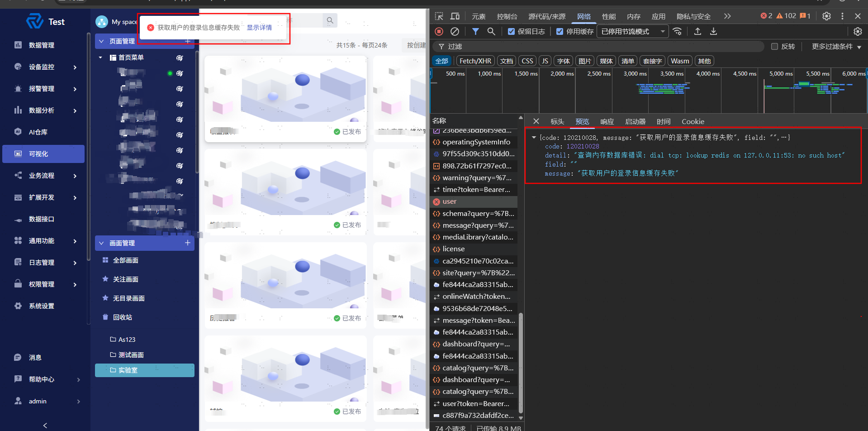Image resolution: width=868 pixels, height=431 pixels.
Task: Select the failed user request row
Action: coord(449,201)
